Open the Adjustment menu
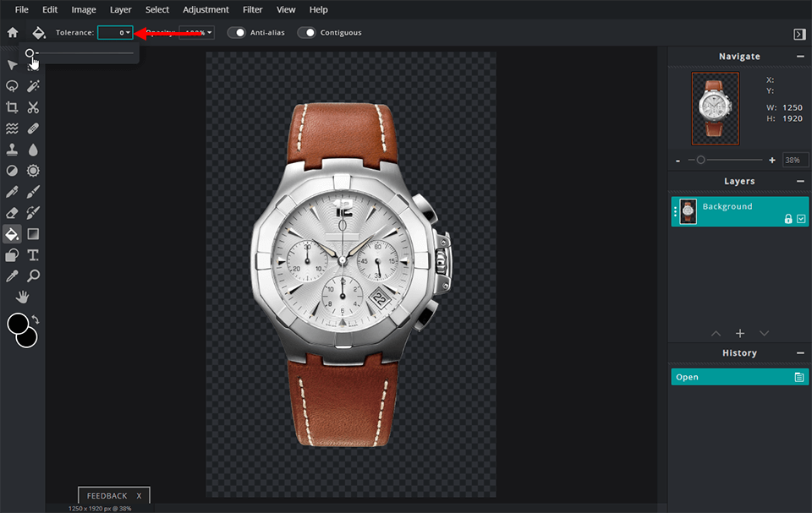Image resolution: width=812 pixels, height=513 pixels. coord(206,9)
